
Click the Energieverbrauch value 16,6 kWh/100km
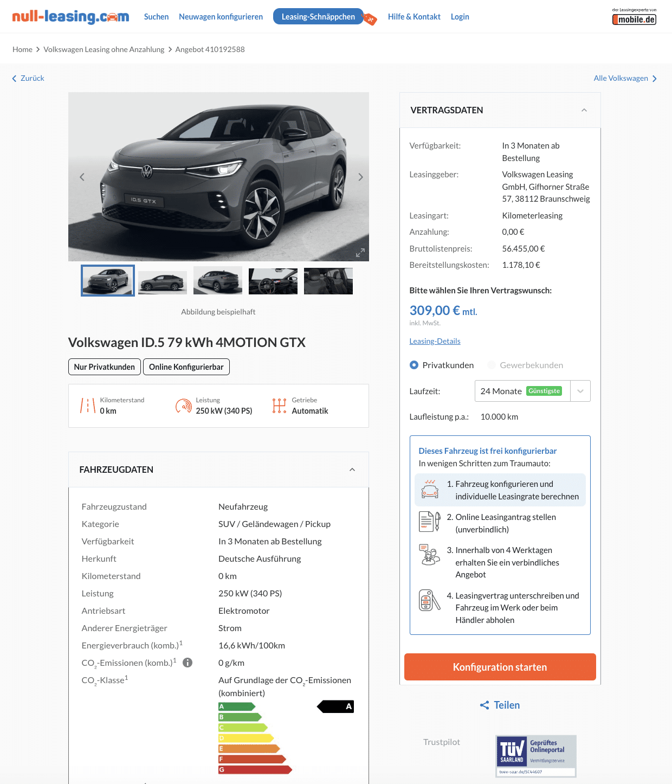coord(251,645)
